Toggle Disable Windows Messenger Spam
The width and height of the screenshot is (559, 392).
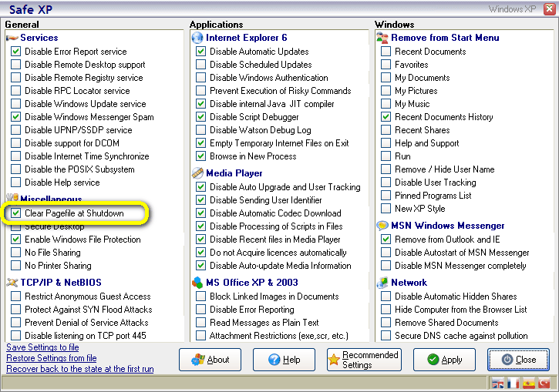pos(15,117)
